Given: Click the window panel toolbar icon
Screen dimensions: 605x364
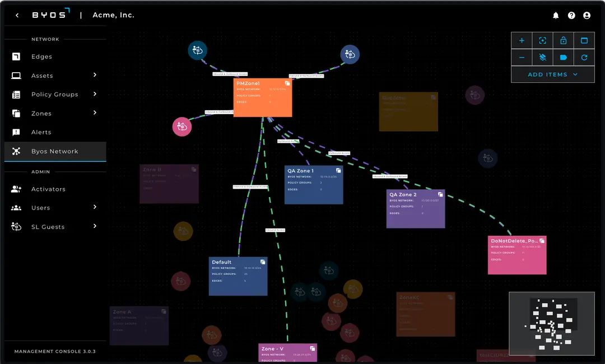Looking at the screenshot, I should pyautogui.click(x=584, y=40).
